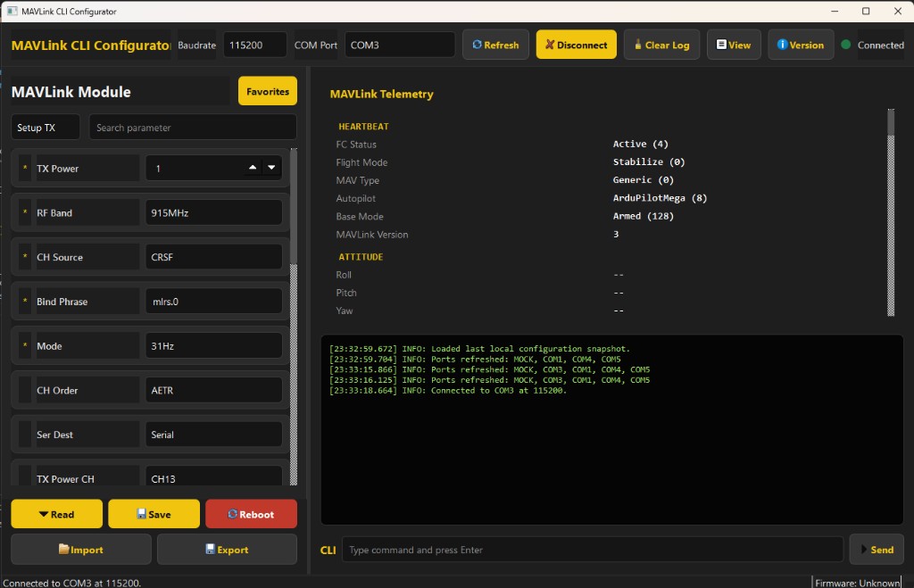914x588 pixels.
Task: Mark TX Power CH as favorite
Action: [25, 476]
